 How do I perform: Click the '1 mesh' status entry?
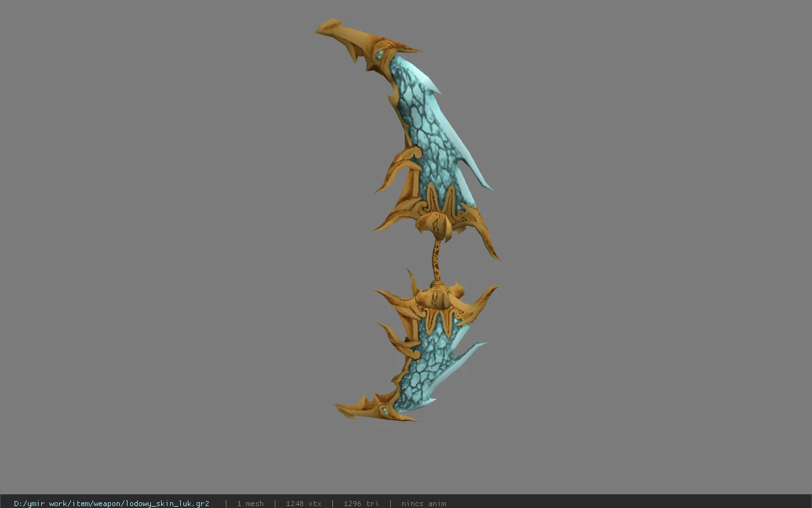coord(250,504)
